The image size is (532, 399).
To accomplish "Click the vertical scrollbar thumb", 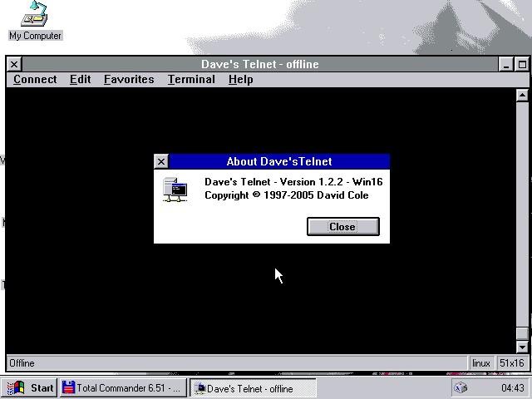I will (x=522, y=333).
